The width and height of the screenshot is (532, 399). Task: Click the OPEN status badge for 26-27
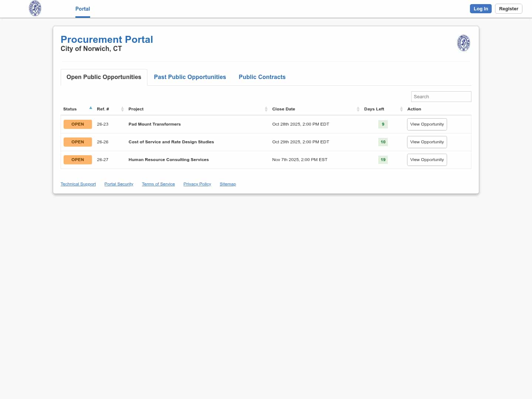(x=78, y=160)
